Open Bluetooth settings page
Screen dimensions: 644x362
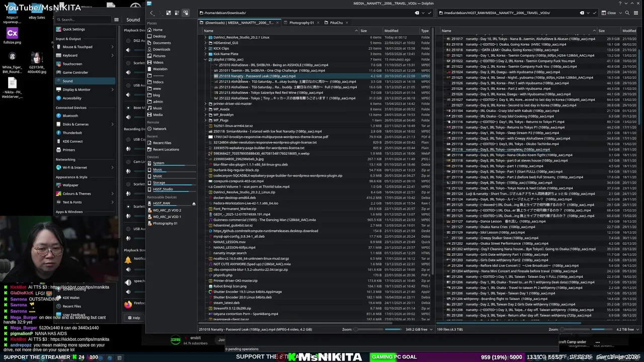coord(70,116)
